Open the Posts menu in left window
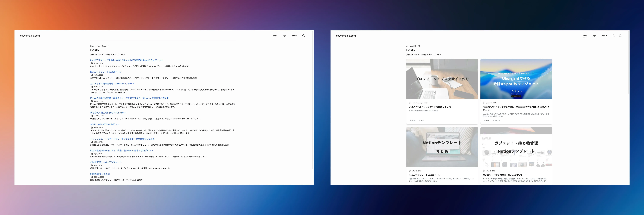Viewport: 644px width, 215px height. coord(275,36)
